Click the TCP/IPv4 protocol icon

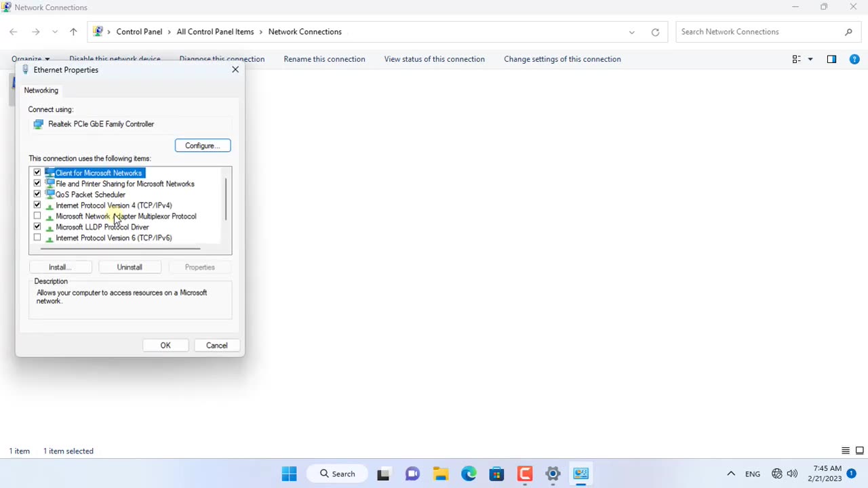coord(50,205)
